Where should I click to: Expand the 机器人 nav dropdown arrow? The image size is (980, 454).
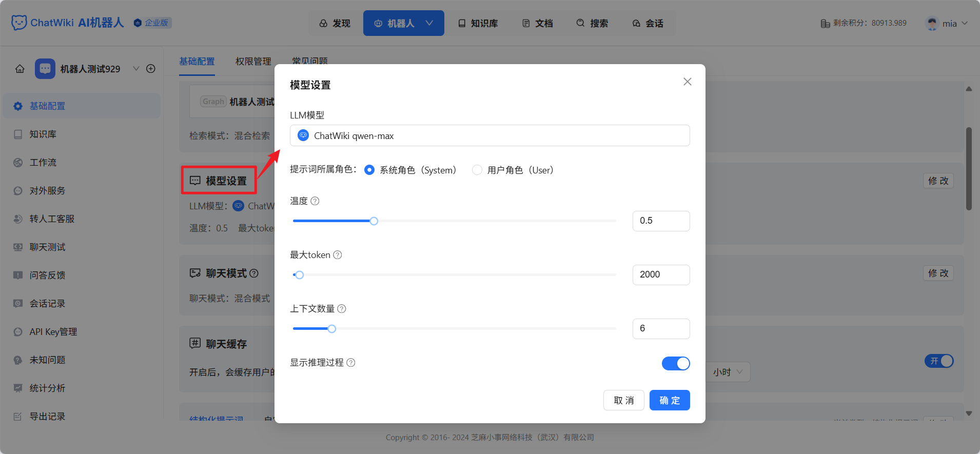(429, 23)
